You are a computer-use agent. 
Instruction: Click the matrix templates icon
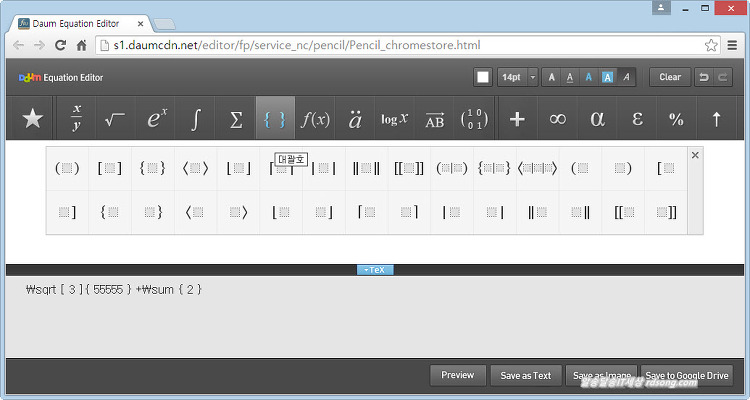475,119
